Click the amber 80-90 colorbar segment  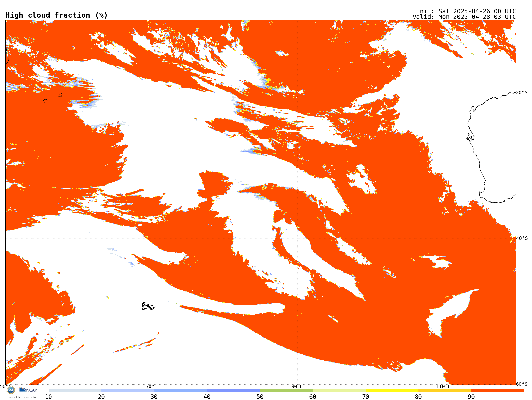[x=445, y=391]
